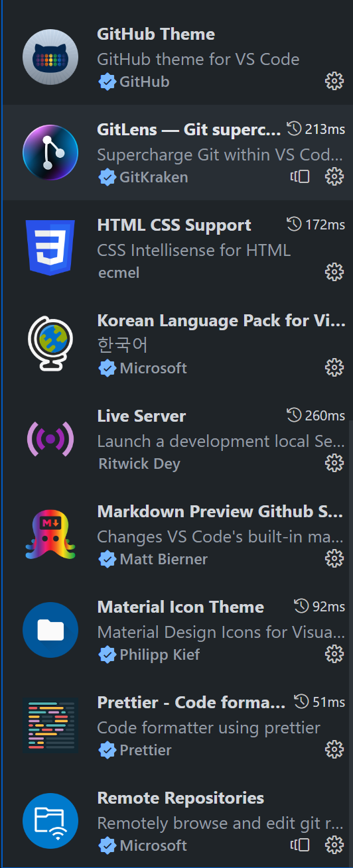Click the GitLens branch logo
353x868 pixels.
50,153
